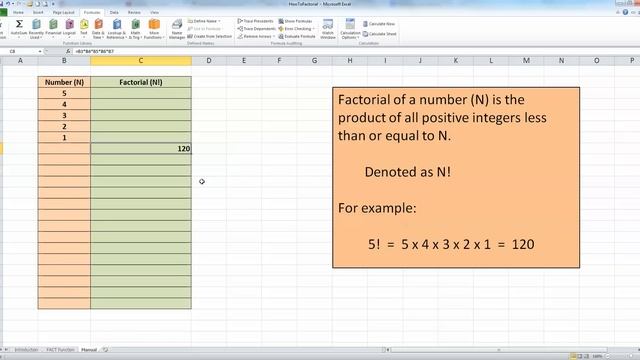
Task: Click Create from Selection
Action: pyautogui.click(x=209, y=36)
